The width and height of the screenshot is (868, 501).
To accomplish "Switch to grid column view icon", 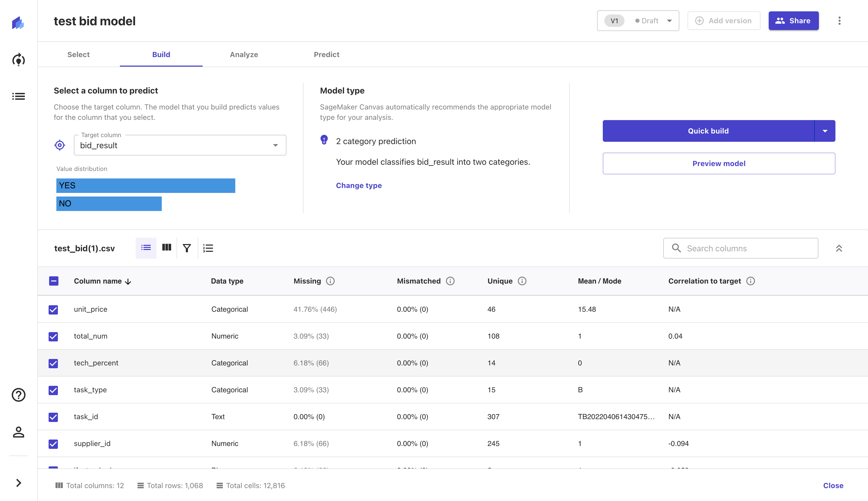I will click(x=167, y=248).
